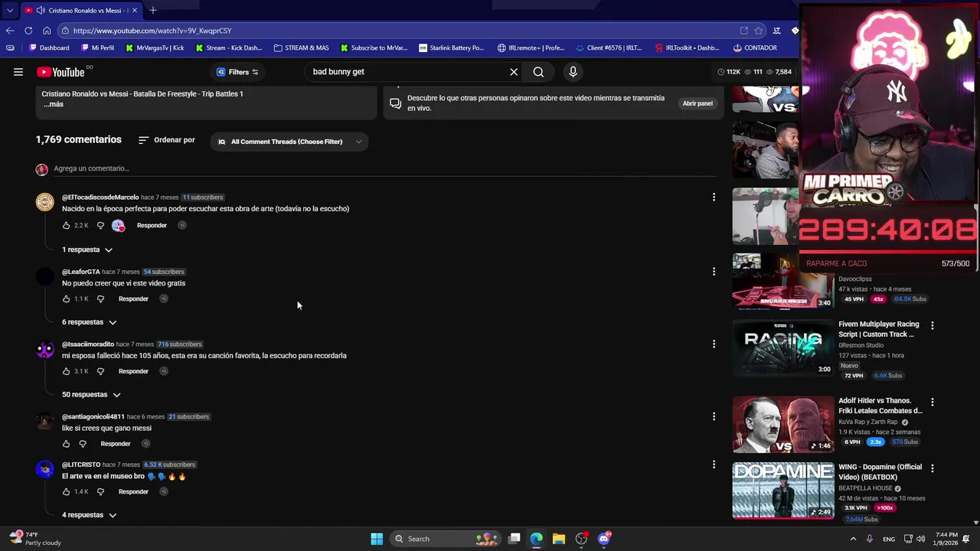980x551 pixels.
Task: Open the WING - Dopamine thumbnail
Action: [x=783, y=491]
